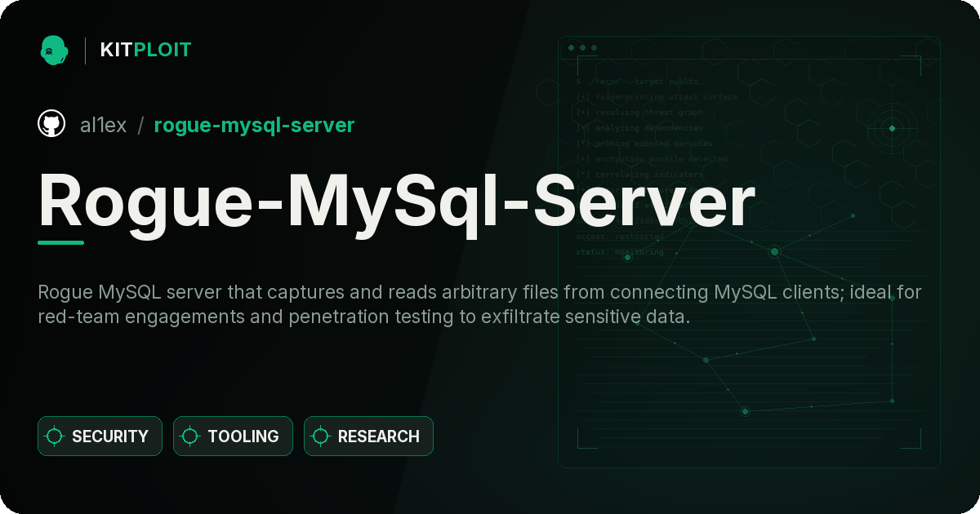Viewport: 980px width, 514px height.
Task: Click the 'status: monitoring' terminal line
Action: (620, 252)
